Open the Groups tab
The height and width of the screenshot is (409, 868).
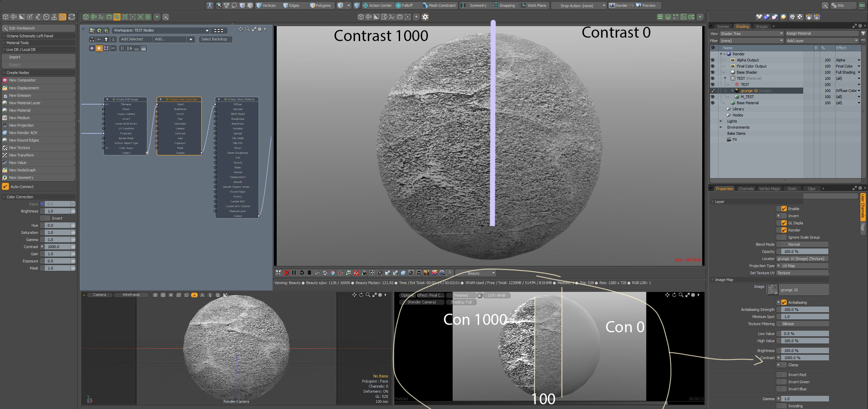coord(761,26)
